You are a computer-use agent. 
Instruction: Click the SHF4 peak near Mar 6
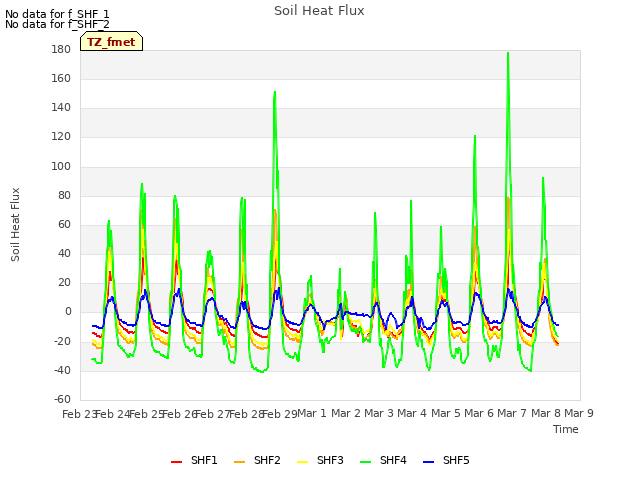click(x=475, y=136)
